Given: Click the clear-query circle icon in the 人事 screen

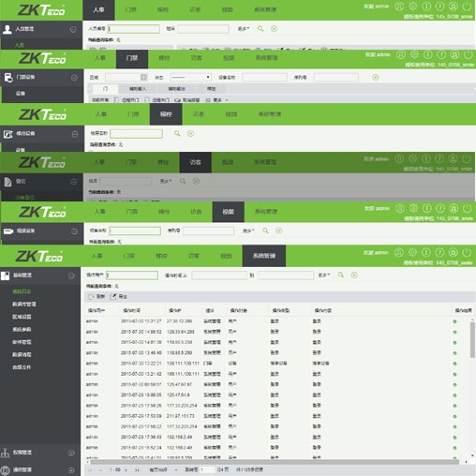Looking at the screenshot, I should click(274, 29).
